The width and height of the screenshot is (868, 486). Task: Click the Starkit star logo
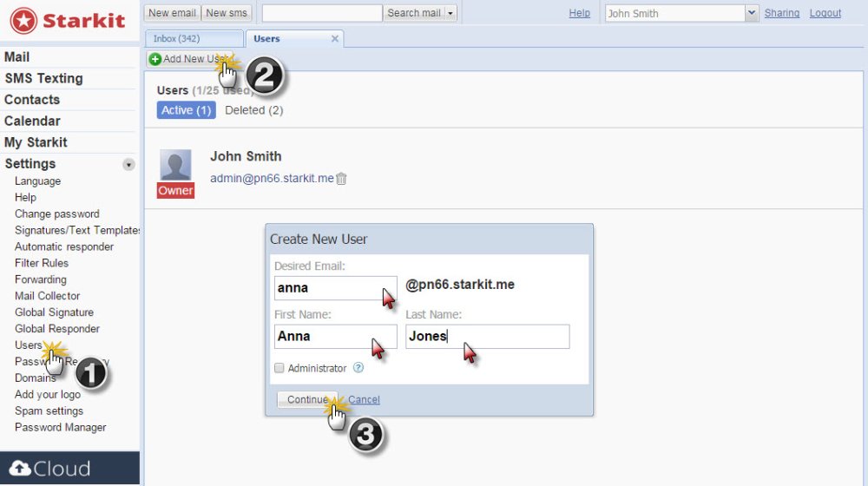(23, 21)
